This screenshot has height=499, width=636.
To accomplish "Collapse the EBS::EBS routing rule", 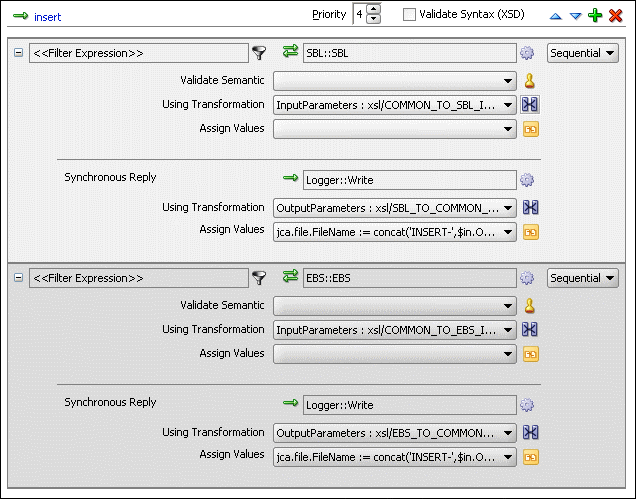I will pyautogui.click(x=18, y=277).
